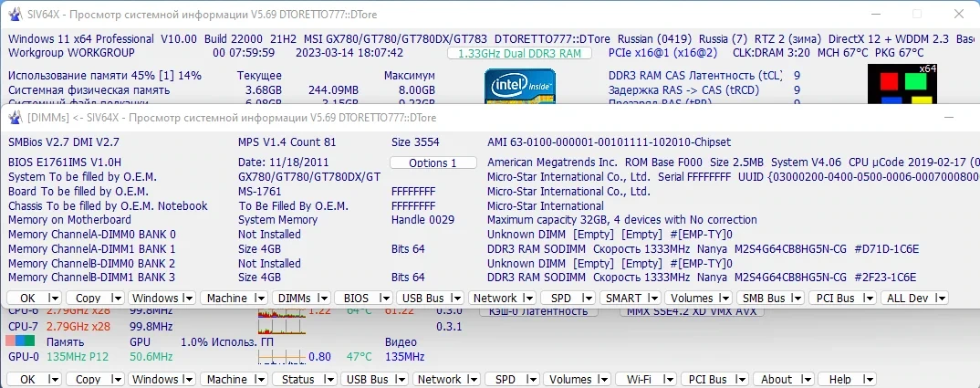Click Windows button in main SIV window
The width and height of the screenshot is (980, 388).
(155, 379)
